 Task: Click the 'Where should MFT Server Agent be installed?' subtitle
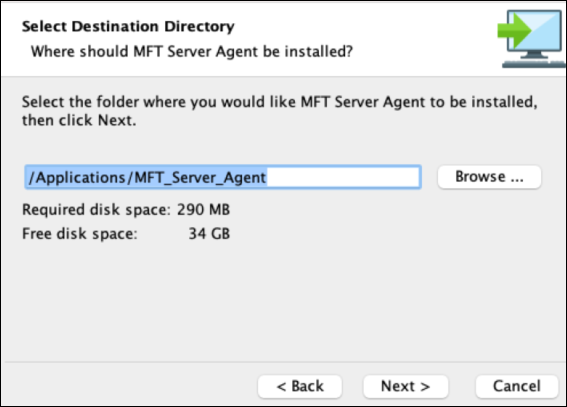[192, 52]
